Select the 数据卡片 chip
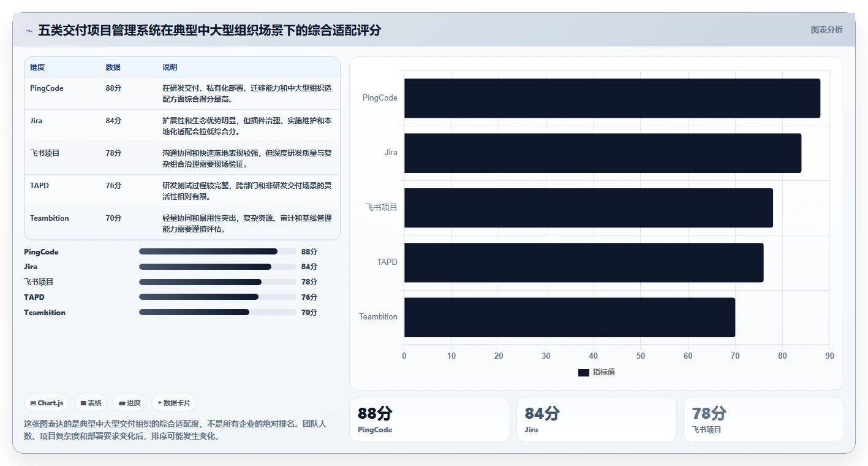Viewport: 868px width, 466px height. click(x=174, y=403)
